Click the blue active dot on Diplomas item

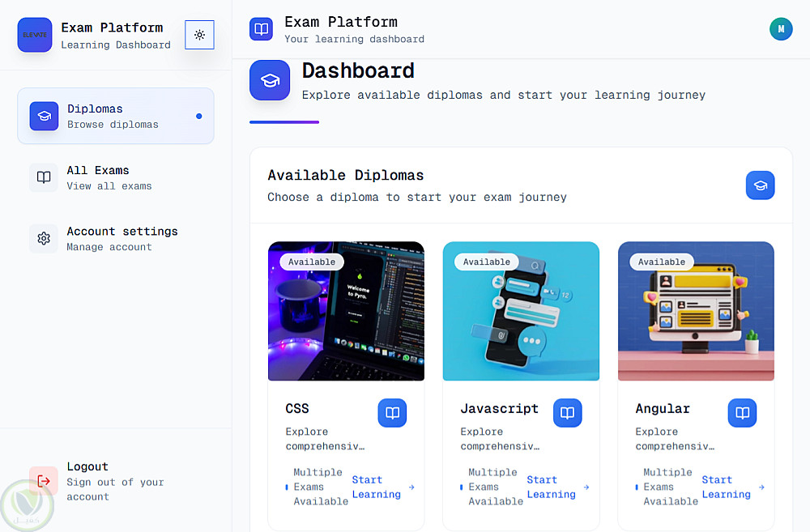pyautogui.click(x=199, y=117)
